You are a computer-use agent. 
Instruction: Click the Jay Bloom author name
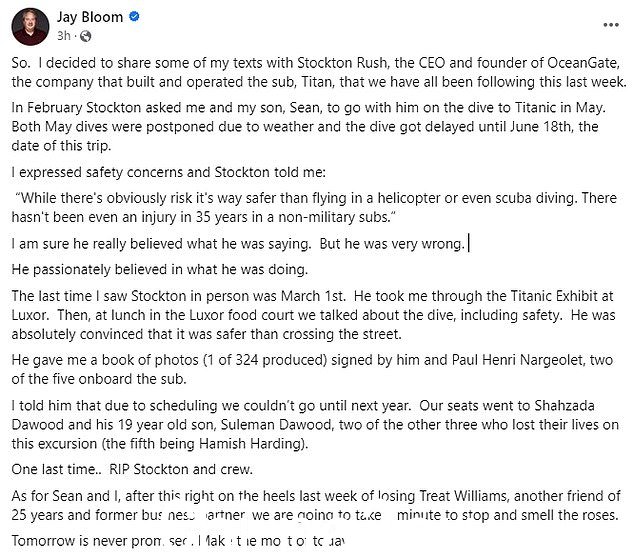(x=90, y=17)
